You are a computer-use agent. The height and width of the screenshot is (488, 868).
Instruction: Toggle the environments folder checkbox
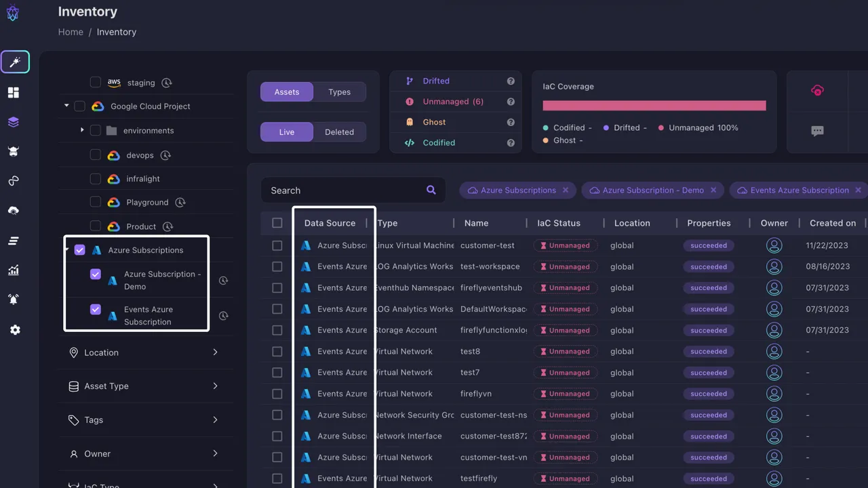(x=96, y=130)
